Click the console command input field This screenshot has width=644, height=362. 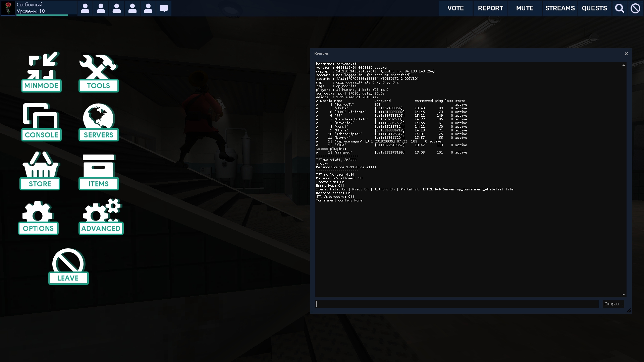click(457, 304)
